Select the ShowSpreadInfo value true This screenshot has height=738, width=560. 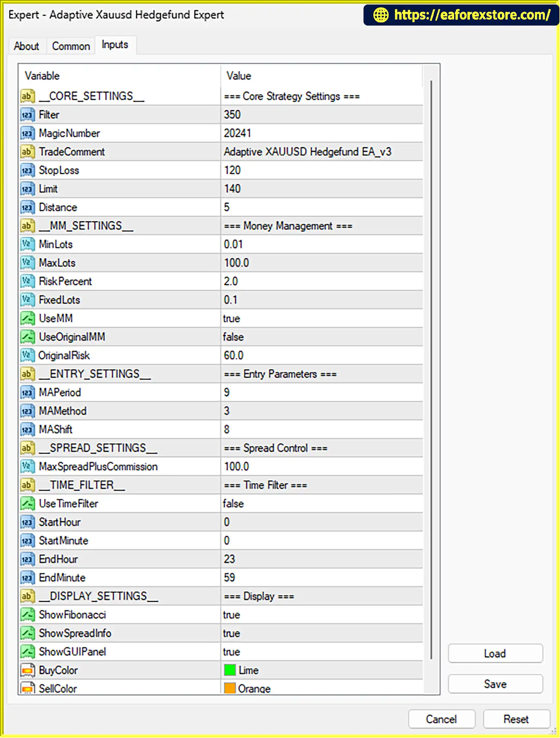[232, 634]
